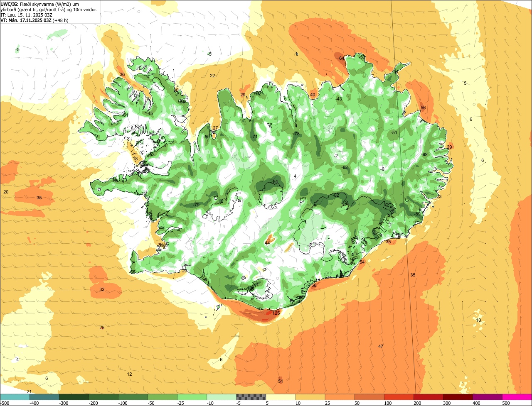Select the dark red 300 legend swatch
This screenshot has width=532, height=406.
tap(458, 397)
